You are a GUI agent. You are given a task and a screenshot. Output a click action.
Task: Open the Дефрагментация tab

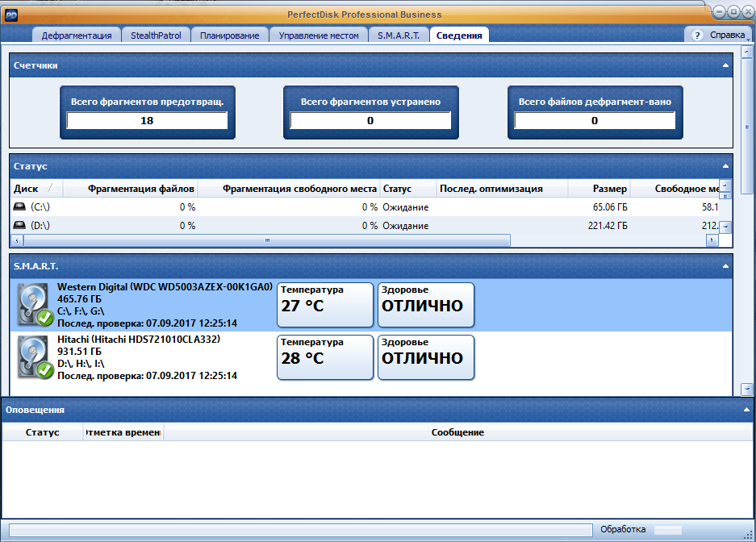coord(76,35)
